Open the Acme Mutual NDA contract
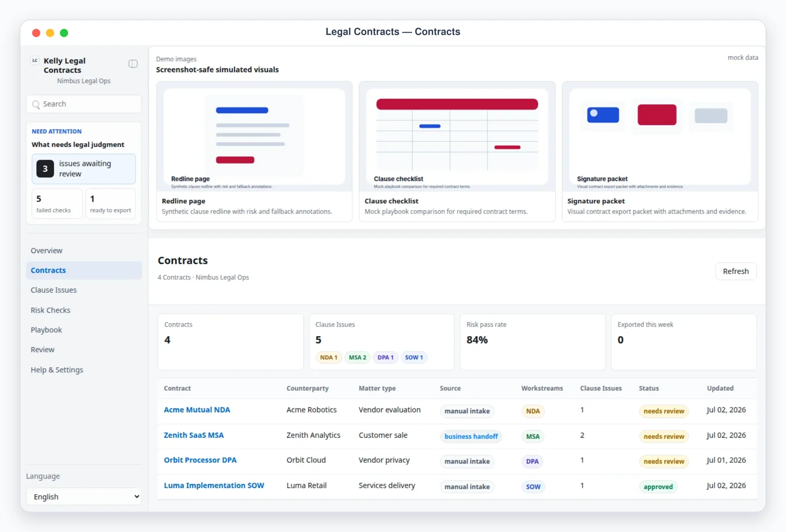 pyautogui.click(x=197, y=410)
